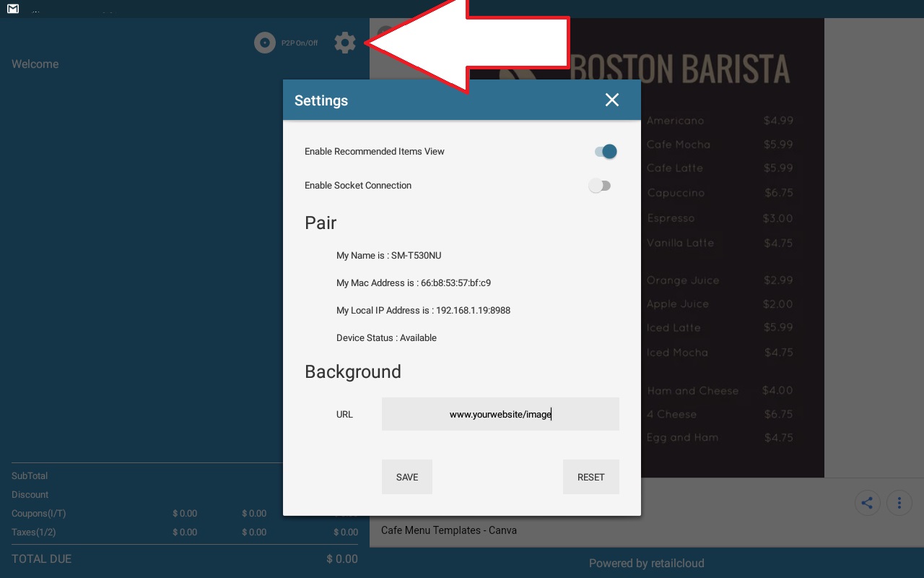The width and height of the screenshot is (924, 578).
Task: Save the settings
Action: [407, 477]
